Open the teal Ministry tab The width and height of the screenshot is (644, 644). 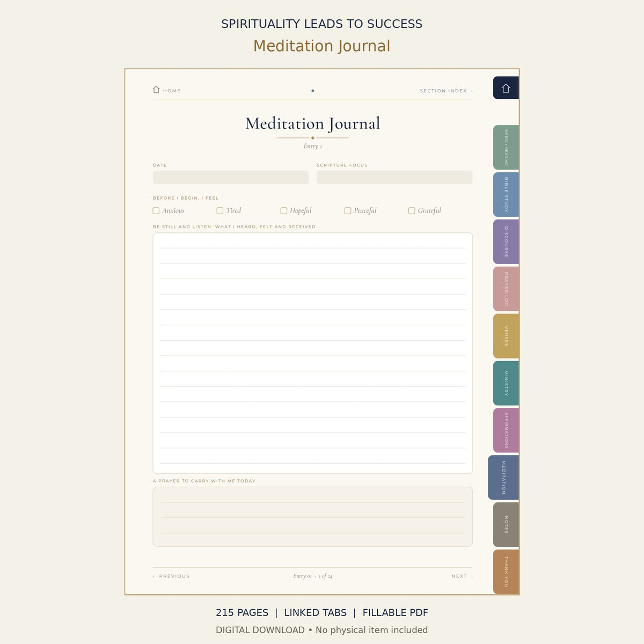pos(506,383)
